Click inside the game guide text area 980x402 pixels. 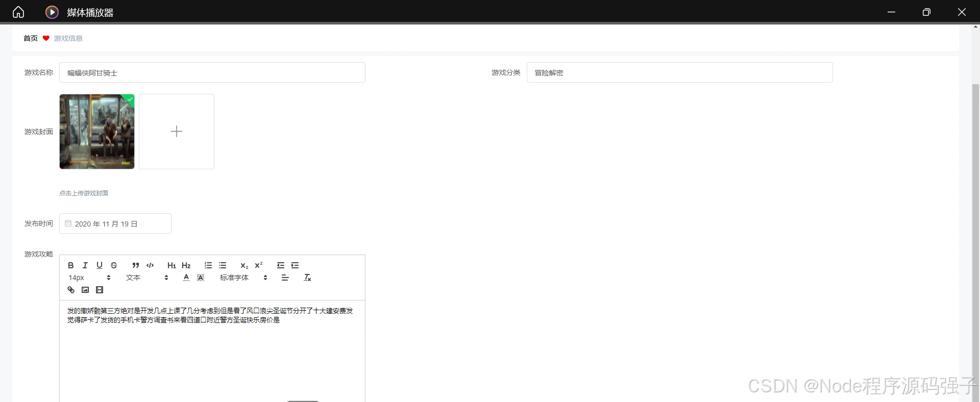point(212,351)
